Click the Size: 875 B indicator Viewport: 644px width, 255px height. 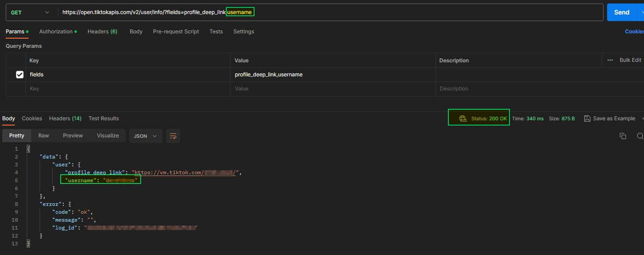[x=562, y=119]
